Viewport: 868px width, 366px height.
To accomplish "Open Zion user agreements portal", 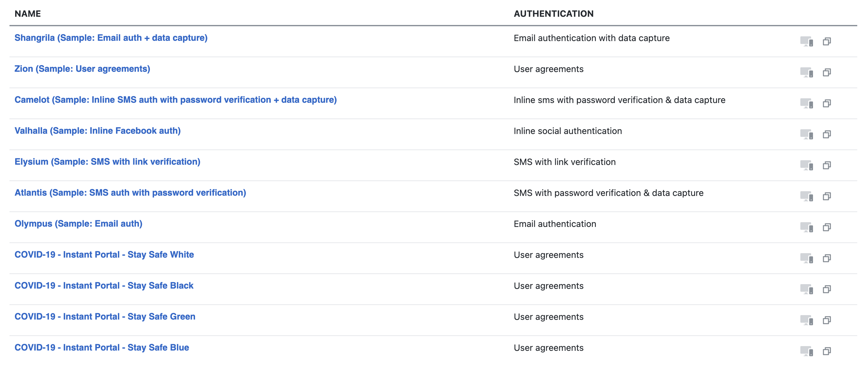I will pos(82,69).
